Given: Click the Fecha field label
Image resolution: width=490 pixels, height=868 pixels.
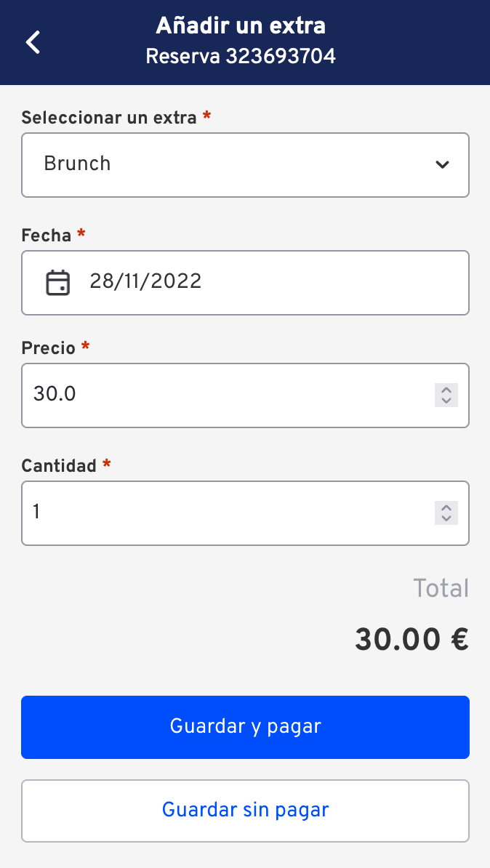Looking at the screenshot, I should click(47, 236).
